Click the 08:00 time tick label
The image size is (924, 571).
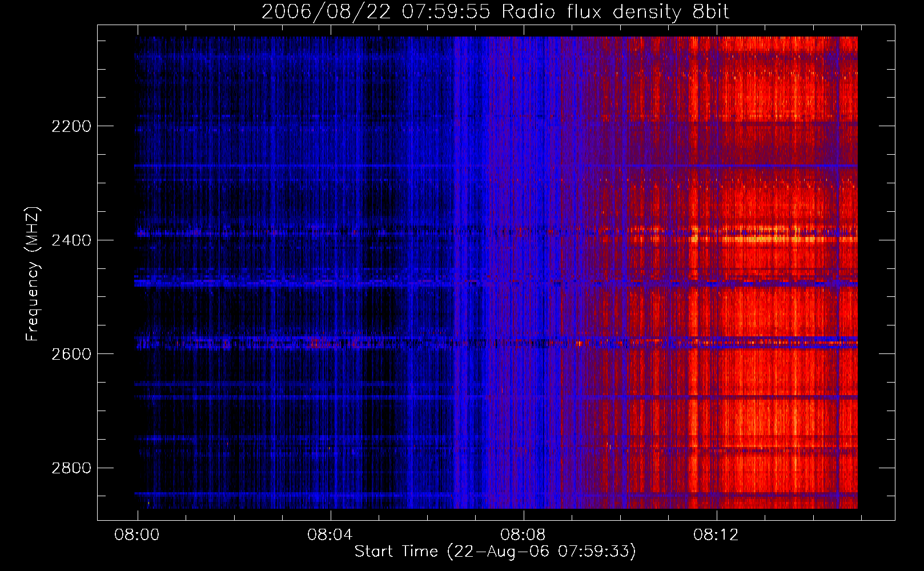tap(137, 535)
